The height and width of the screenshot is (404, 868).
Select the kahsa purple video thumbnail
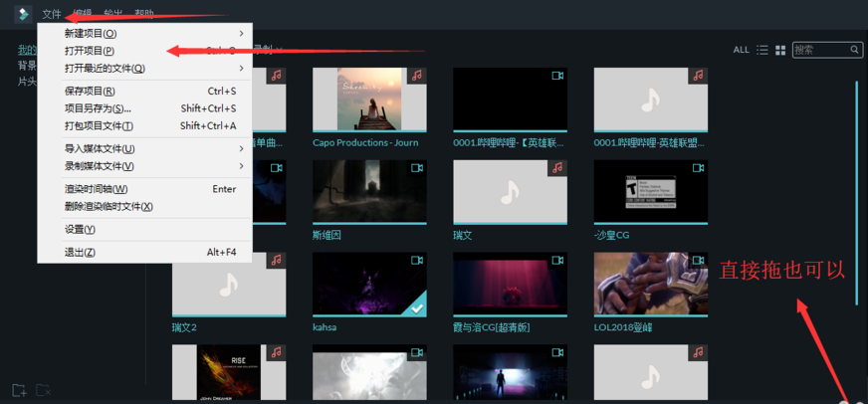pos(369,284)
